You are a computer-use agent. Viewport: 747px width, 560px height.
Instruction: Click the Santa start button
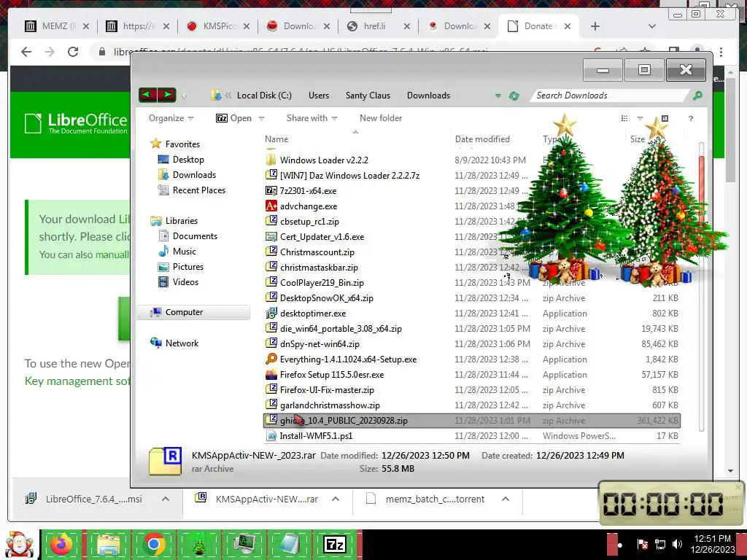[x=19, y=544]
